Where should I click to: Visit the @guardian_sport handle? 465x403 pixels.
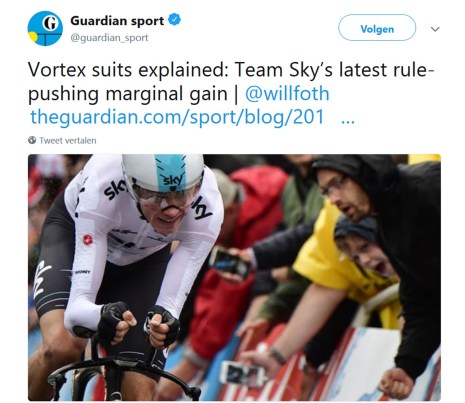[109, 38]
